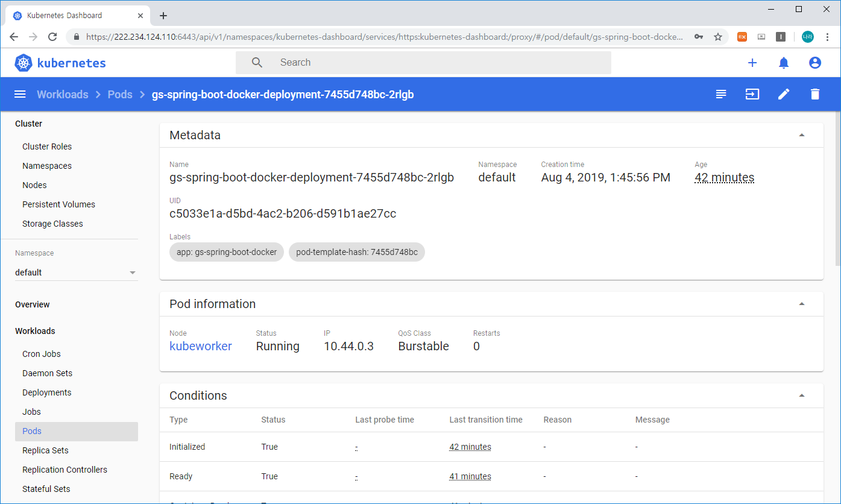View pod logs icon
This screenshot has height=504, width=841.
point(721,94)
